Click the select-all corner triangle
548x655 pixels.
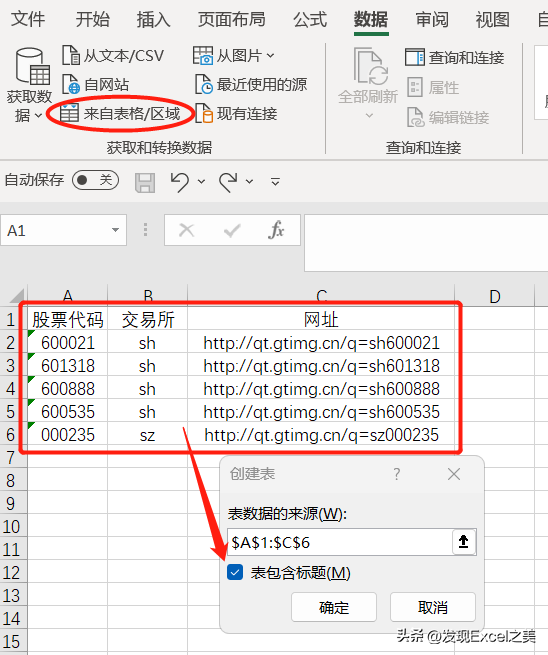pos(17,296)
